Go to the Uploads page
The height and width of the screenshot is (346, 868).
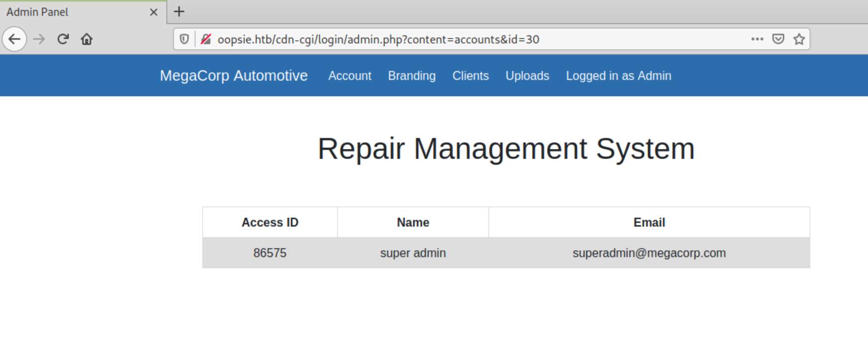click(x=527, y=76)
